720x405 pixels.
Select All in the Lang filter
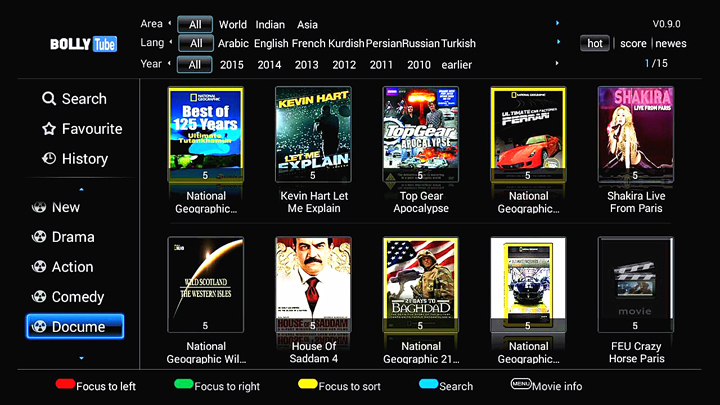coord(196,43)
